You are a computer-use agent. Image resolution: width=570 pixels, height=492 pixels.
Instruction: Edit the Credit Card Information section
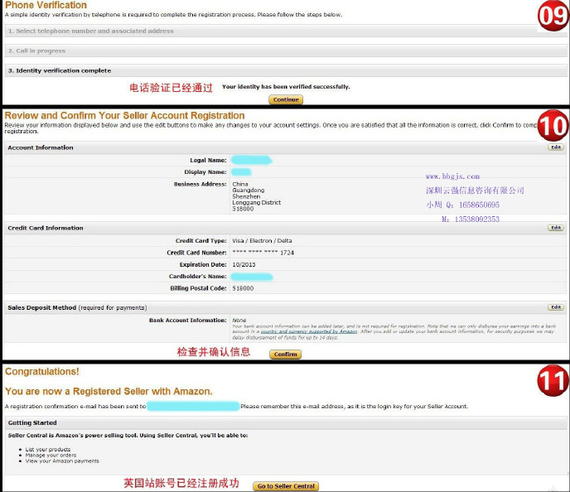point(555,228)
